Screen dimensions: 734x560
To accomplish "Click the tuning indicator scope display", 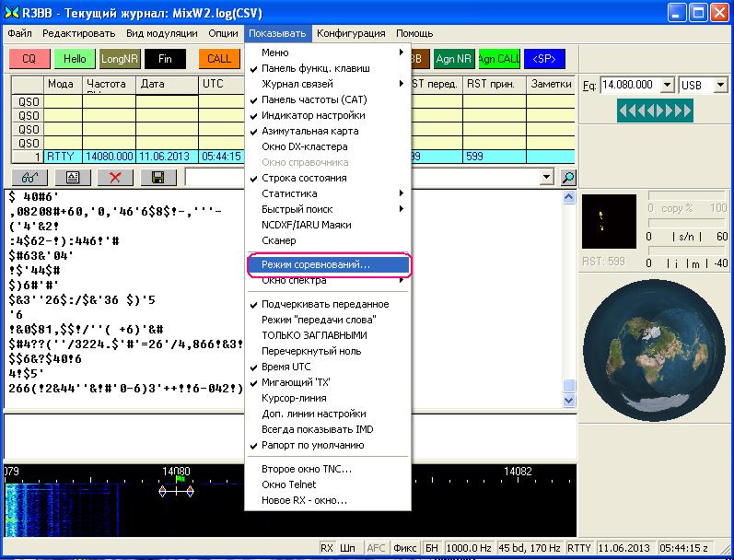I will click(609, 223).
